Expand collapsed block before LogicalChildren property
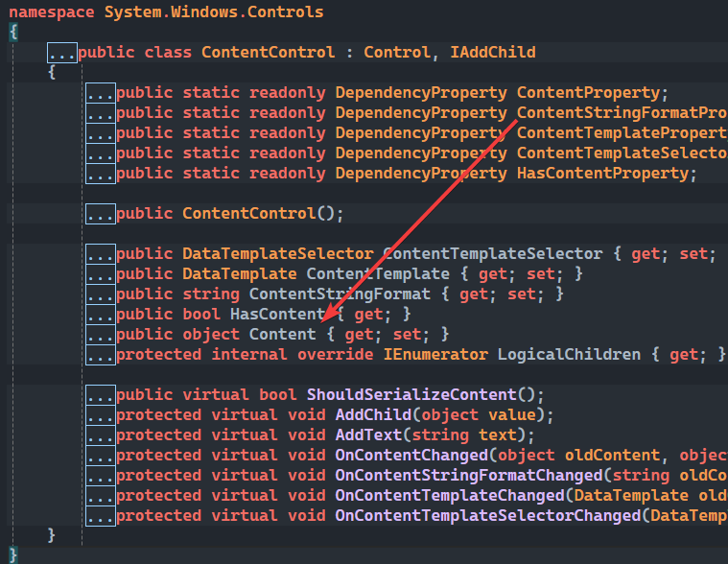The image size is (728, 564). point(101,355)
